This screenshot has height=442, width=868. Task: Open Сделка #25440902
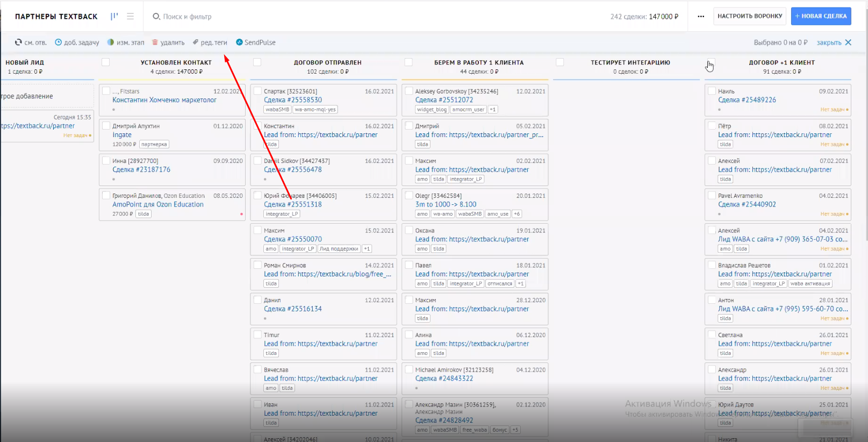point(747,204)
